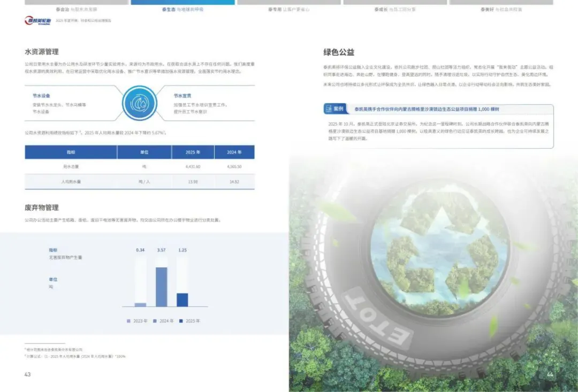This screenshot has width=578, height=392.
Task: Click the 无害废弃物产生量 indicator label
Action: pyautogui.click(x=66, y=258)
